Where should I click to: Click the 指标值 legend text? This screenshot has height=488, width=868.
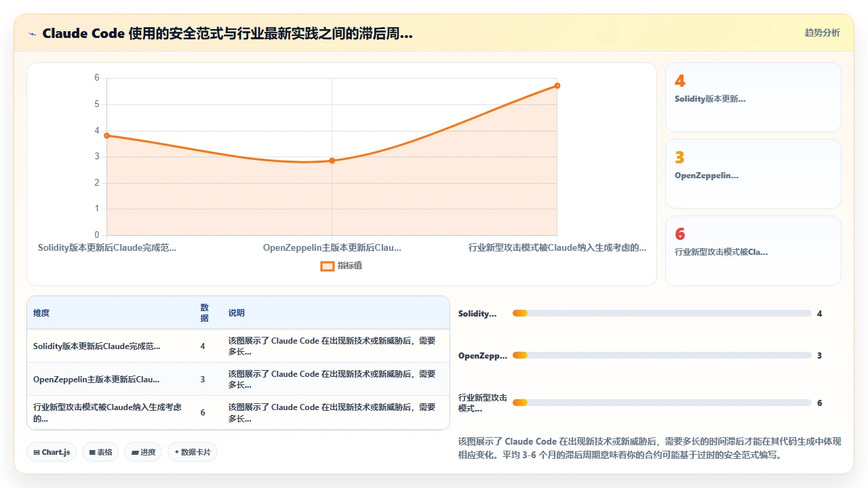tap(350, 266)
